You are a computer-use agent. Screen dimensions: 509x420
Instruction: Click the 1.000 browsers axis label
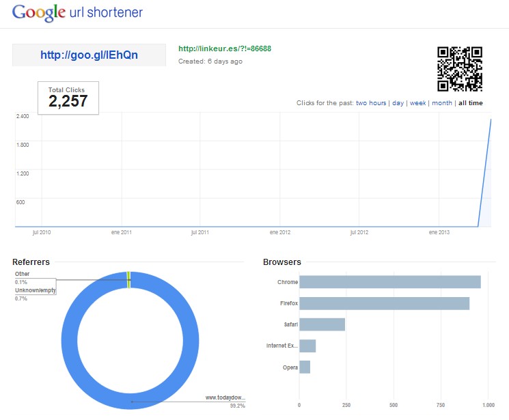click(489, 405)
